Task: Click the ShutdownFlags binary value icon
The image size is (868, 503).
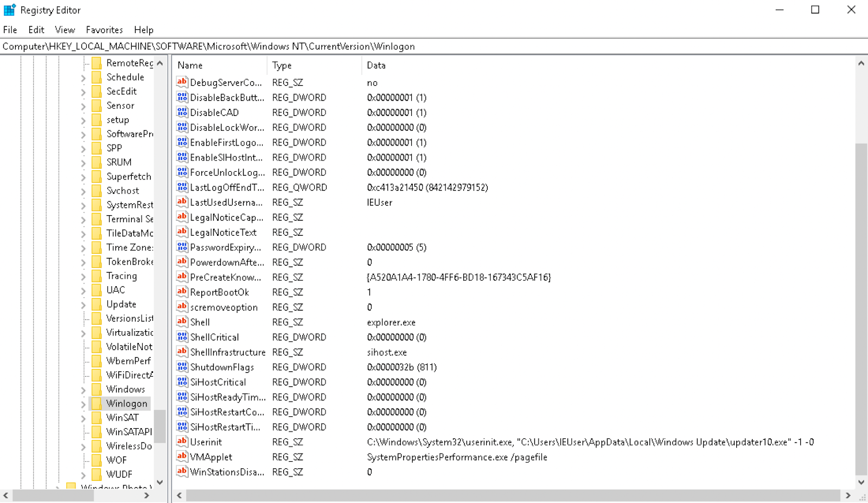Action: (x=182, y=367)
